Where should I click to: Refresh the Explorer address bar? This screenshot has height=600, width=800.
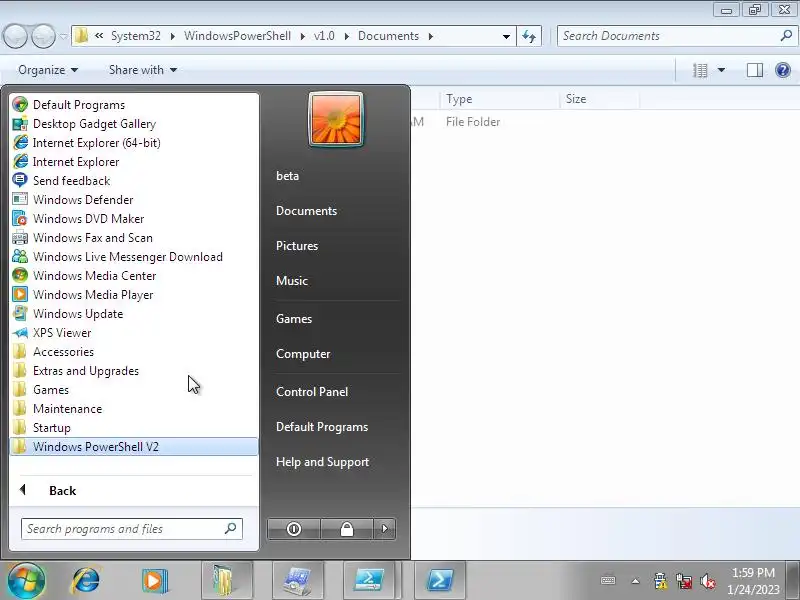coord(529,36)
